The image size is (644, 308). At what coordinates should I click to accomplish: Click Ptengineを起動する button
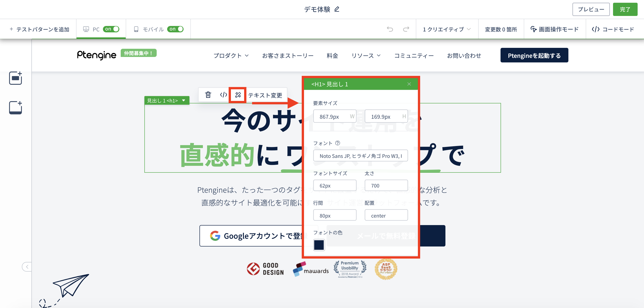click(x=534, y=55)
